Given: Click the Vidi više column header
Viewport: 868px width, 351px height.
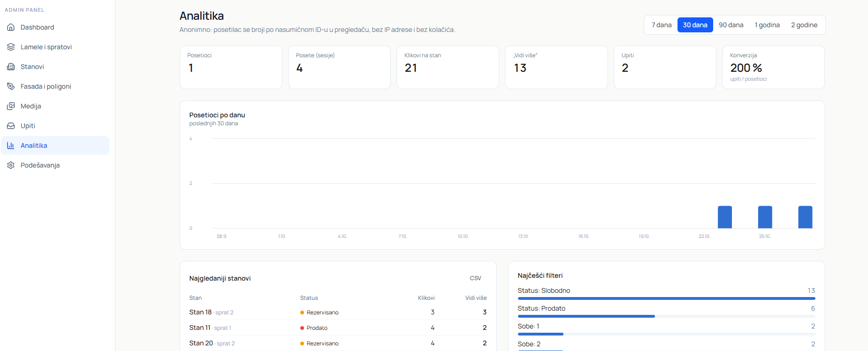Looking at the screenshot, I should pyautogui.click(x=476, y=298).
